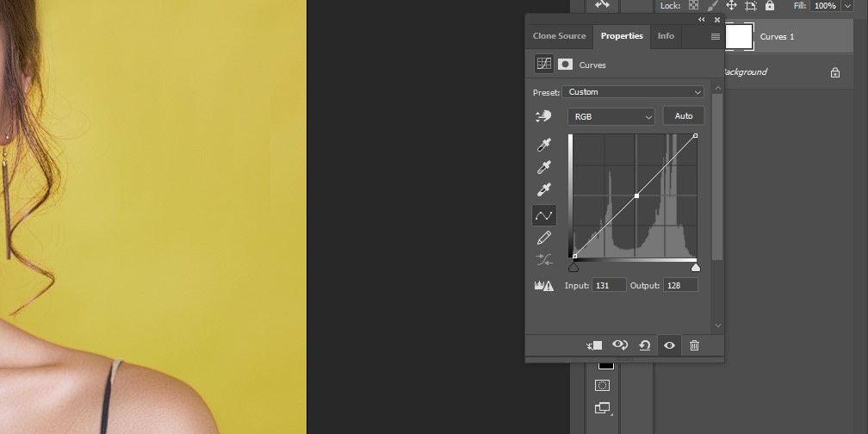Select the black point eyedropper
The width and height of the screenshot is (868, 434).
[544, 145]
